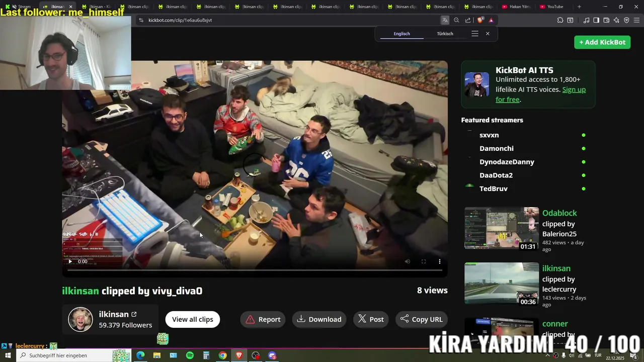
Task: Close the active ilkinsan tab
Action: [70, 7]
